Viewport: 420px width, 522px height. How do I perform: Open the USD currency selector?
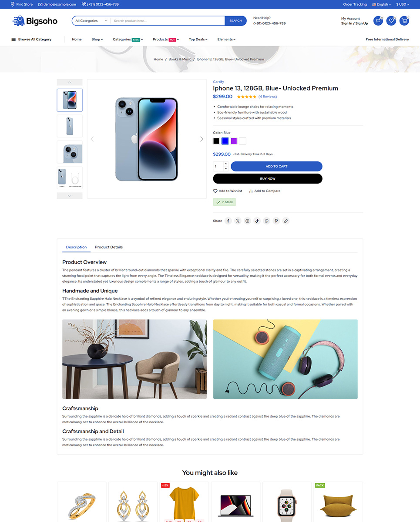403,4
